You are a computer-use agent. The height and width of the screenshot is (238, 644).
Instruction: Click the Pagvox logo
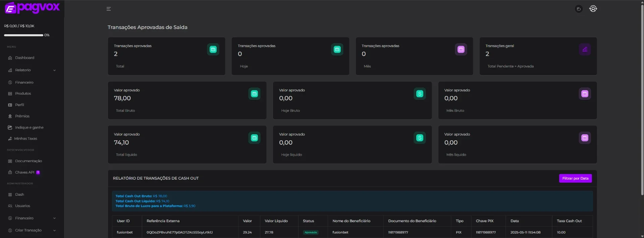[32, 7]
